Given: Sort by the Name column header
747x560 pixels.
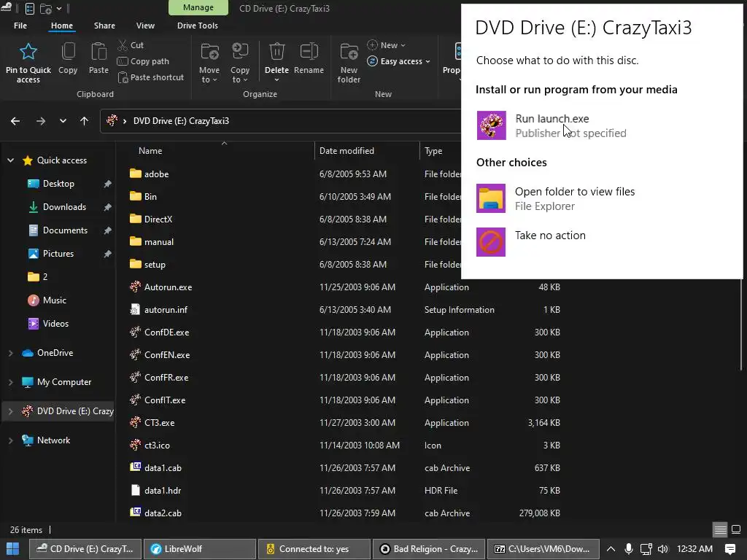Looking at the screenshot, I should pyautogui.click(x=150, y=151).
